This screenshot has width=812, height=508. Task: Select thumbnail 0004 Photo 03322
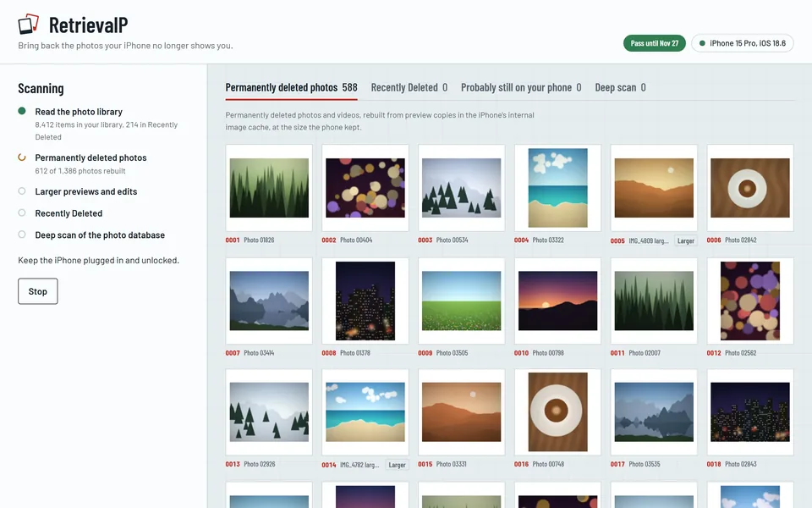click(558, 188)
